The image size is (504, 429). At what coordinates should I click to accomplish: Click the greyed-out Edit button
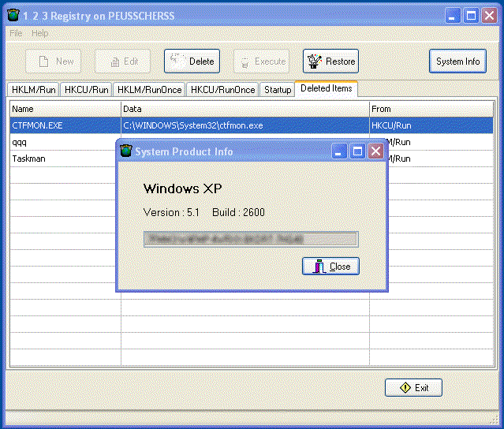coord(122,61)
